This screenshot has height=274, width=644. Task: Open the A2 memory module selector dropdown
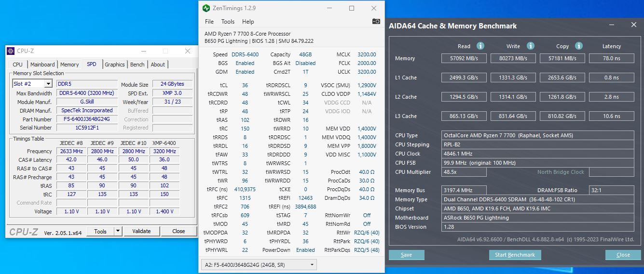click(260, 264)
